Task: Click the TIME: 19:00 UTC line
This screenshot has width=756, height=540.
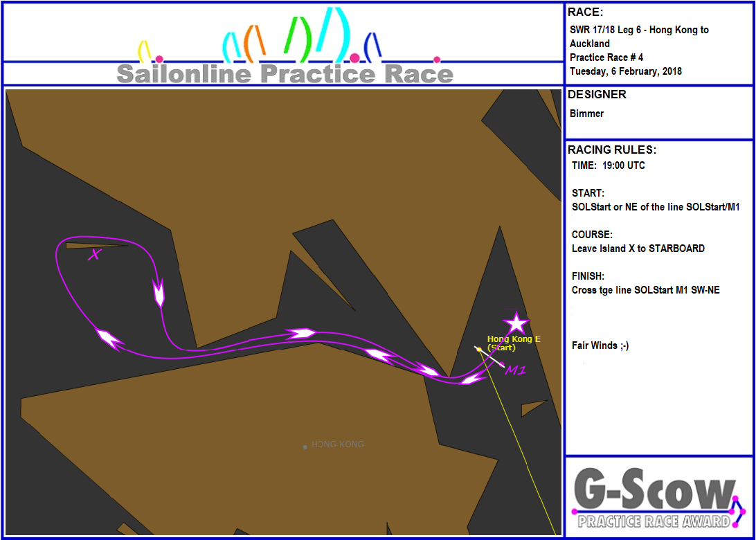Action: [609, 165]
